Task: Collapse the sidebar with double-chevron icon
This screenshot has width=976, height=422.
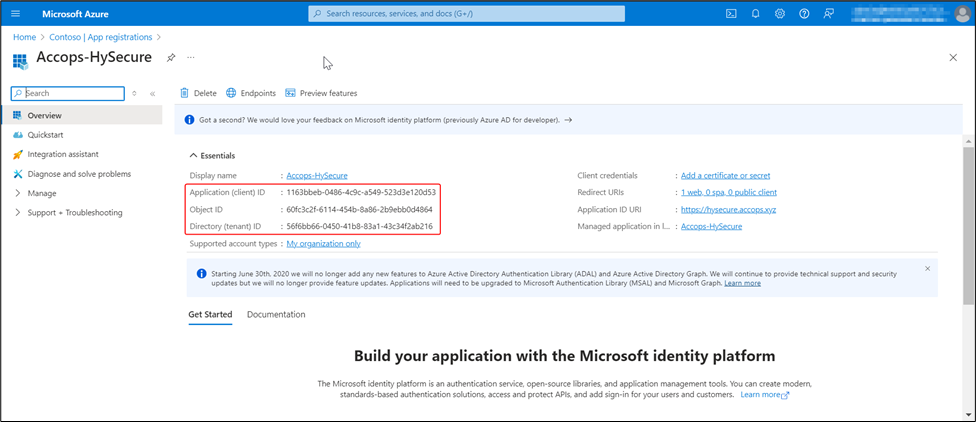Action: [x=153, y=93]
